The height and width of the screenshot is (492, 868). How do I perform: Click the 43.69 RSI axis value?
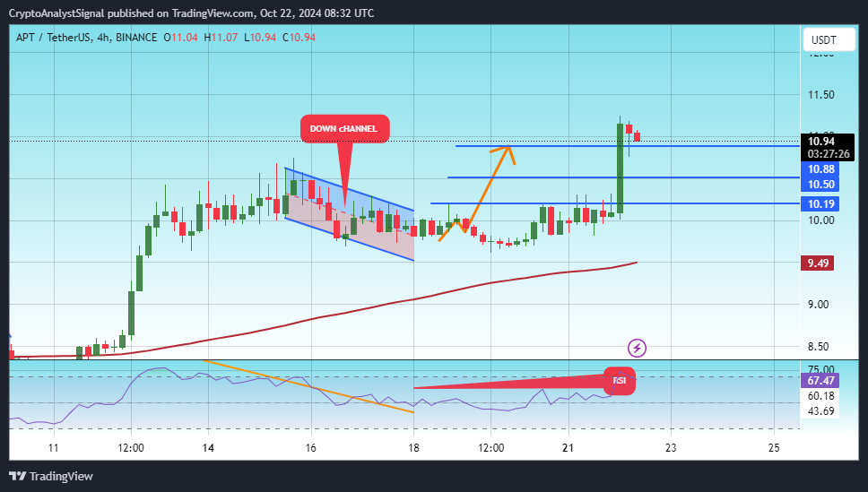pos(821,410)
